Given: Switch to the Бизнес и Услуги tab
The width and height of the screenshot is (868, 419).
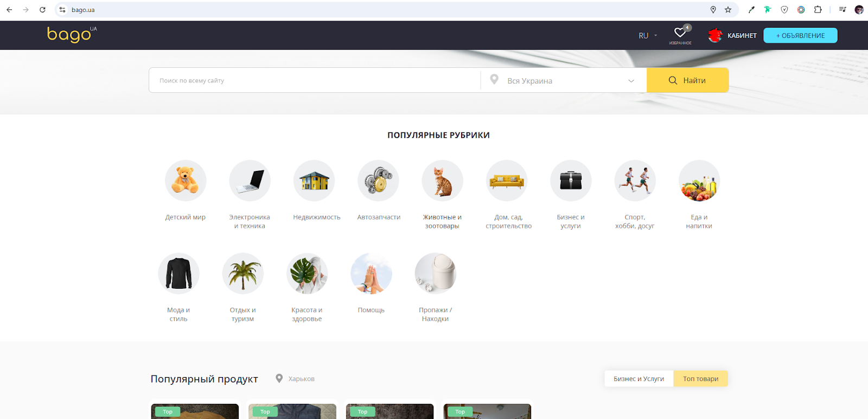Looking at the screenshot, I should [x=639, y=379].
